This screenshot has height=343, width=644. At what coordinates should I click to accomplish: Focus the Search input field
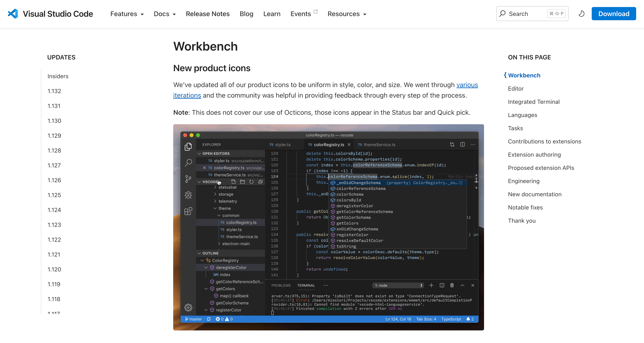tap(532, 14)
